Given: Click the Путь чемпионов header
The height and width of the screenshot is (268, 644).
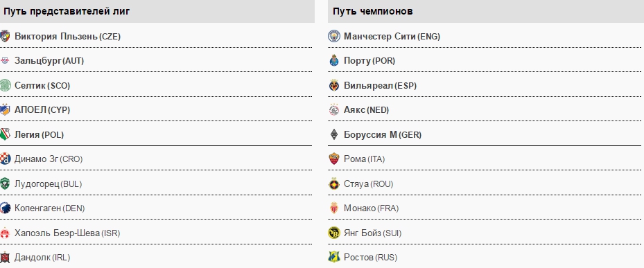Looking at the screenshot, I should coord(486,11).
